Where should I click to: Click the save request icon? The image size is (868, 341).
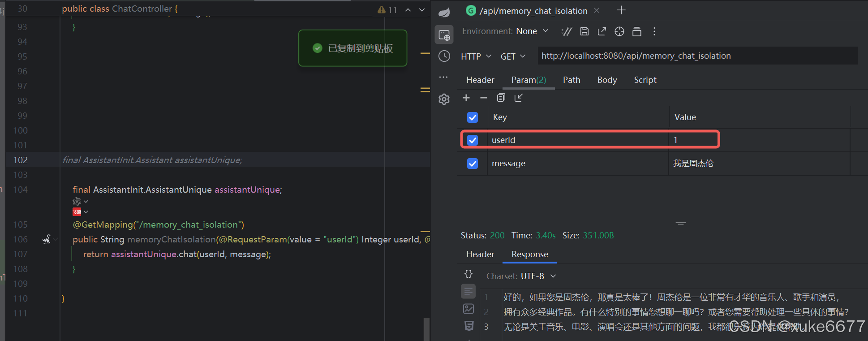(x=584, y=31)
